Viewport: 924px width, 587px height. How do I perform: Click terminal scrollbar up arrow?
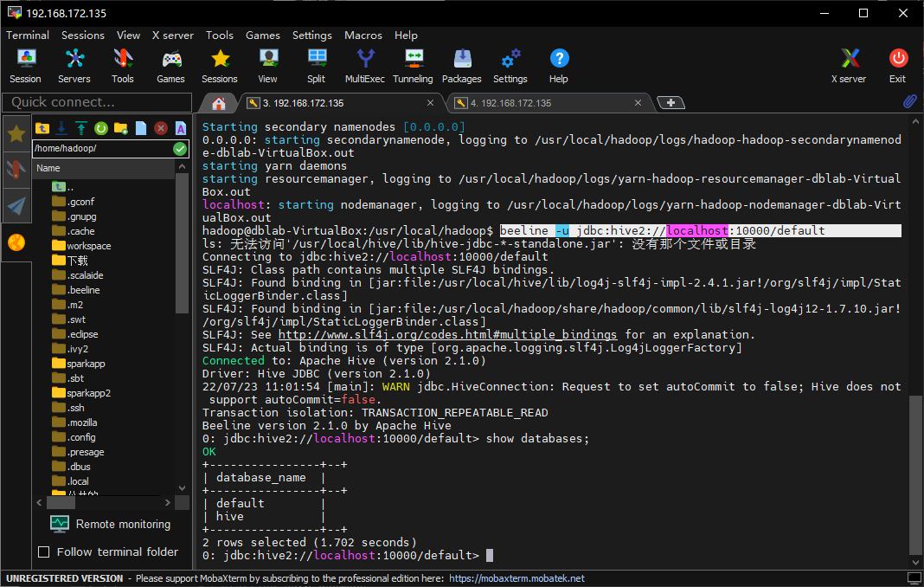915,122
